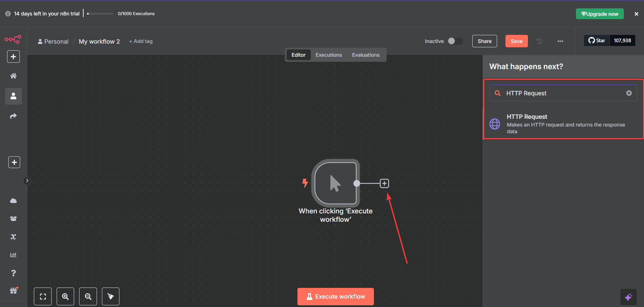644x307 pixels.
Task: Open workflow version history icon beside Save
Action: [539, 41]
